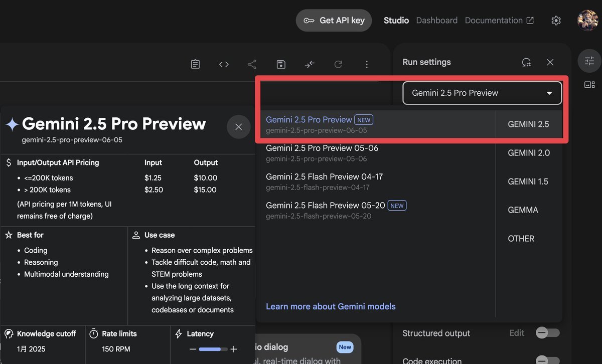Choose the GEMINI 2.0 category

click(x=528, y=153)
